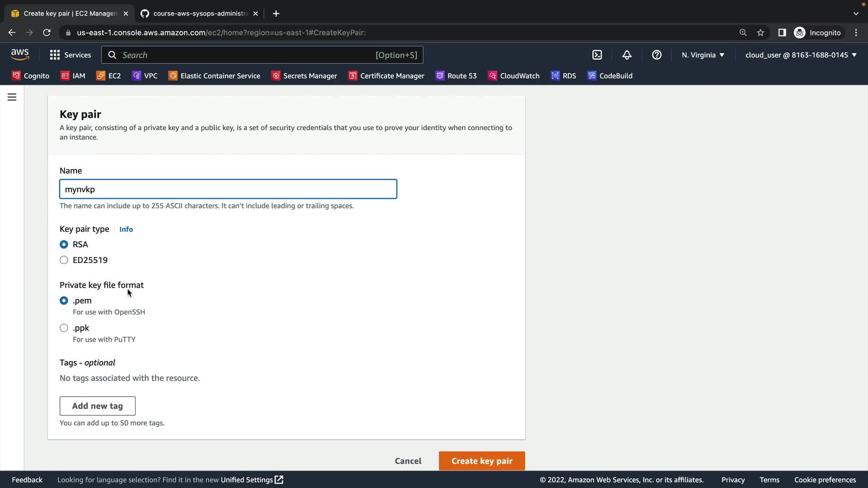Open AWS CloudShell icon in header
The height and width of the screenshot is (488, 868).
tap(597, 55)
